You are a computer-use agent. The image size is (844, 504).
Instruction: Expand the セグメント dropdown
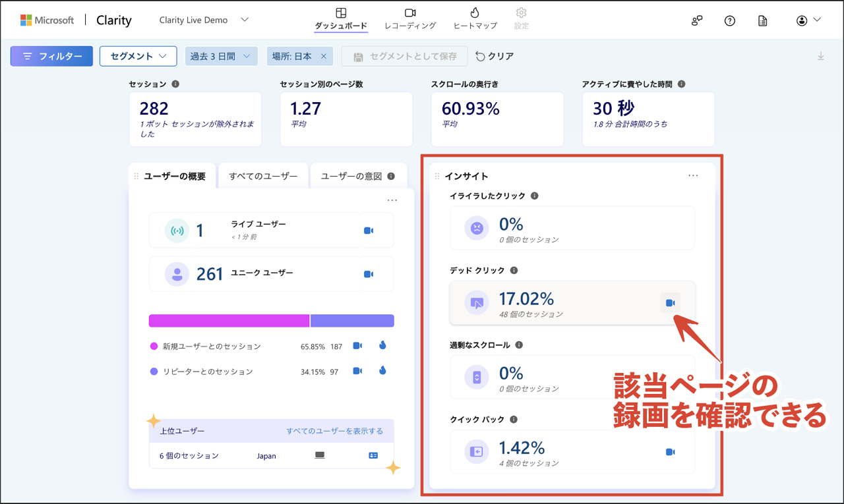[x=138, y=56]
